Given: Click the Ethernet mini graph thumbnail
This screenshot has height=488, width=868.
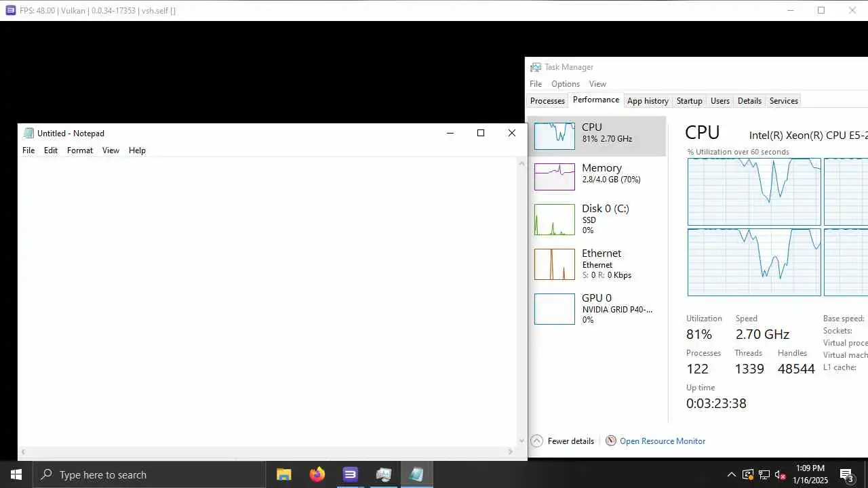Looking at the screenshot, I should (x=555, y=264).
